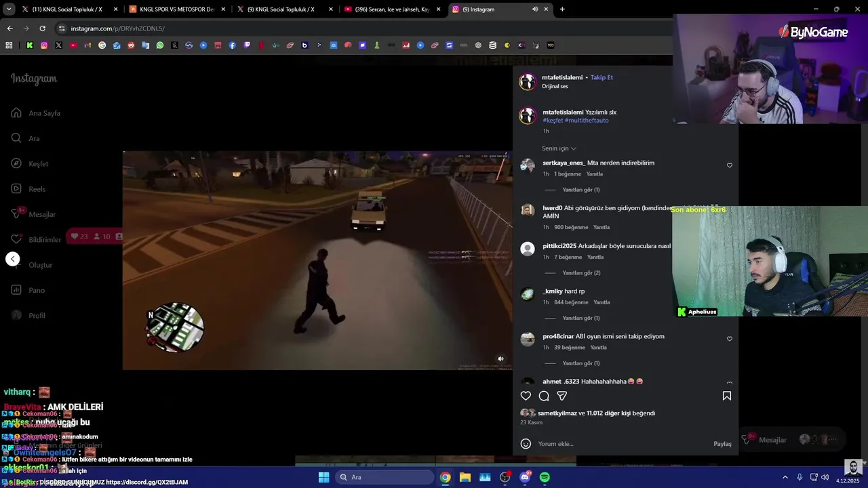868x488 pixels.
Task: Switch to KNGL SPOR VS METOSPOR tab
Action: click(176, 9)
